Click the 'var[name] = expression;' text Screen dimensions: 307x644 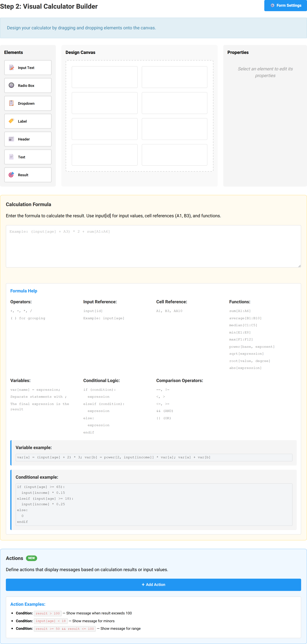(x=35, y=389)
